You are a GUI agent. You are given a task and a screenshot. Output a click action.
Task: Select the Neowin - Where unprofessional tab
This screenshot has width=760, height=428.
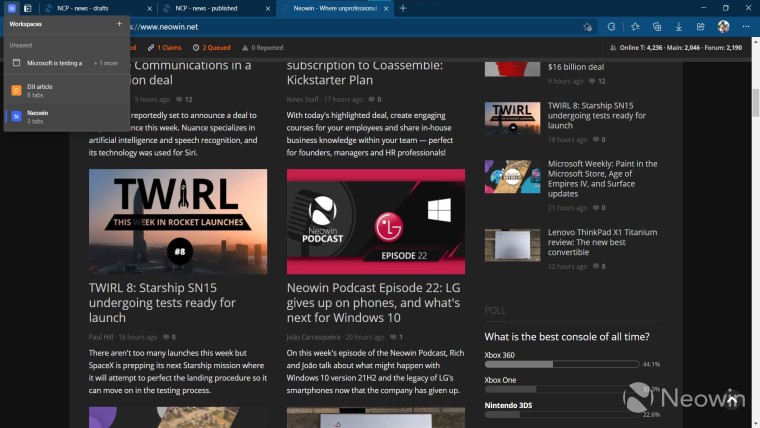click(x=334, y=8)
